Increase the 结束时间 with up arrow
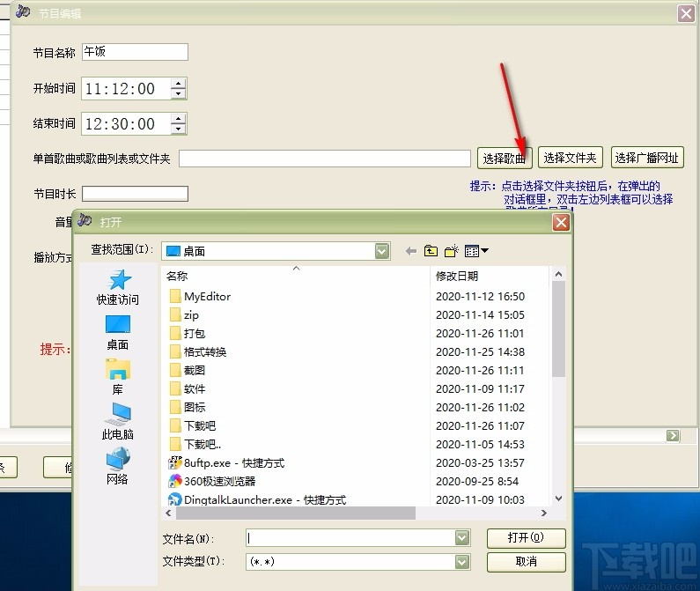Screen dimensions: 700x591 click(x=179, y=119)
